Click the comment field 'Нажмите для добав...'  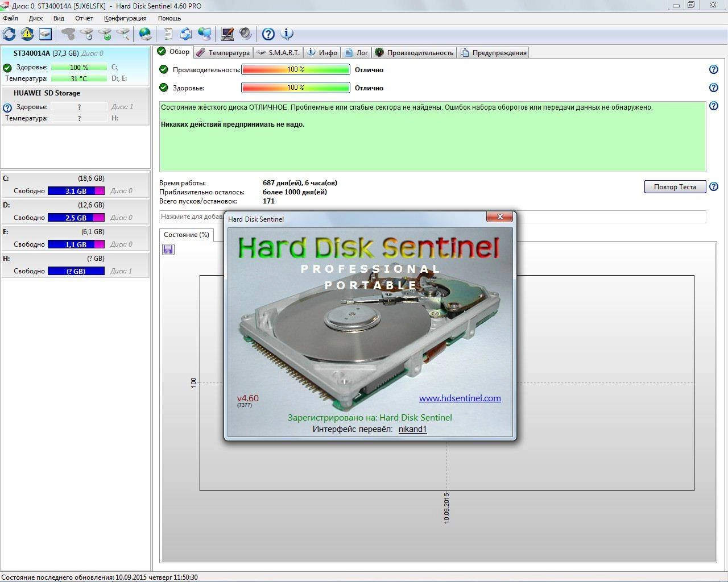pyautogui.click(x=432, y=217)
